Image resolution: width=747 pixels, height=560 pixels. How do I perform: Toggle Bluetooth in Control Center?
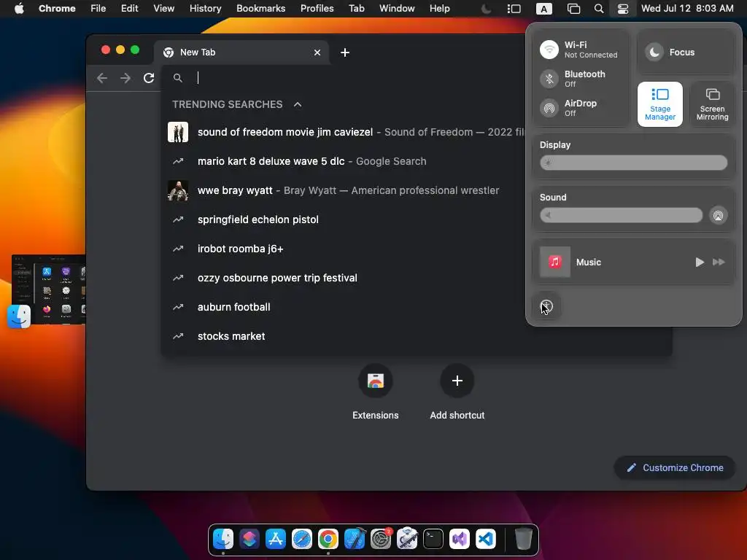[x=549, y=79]
